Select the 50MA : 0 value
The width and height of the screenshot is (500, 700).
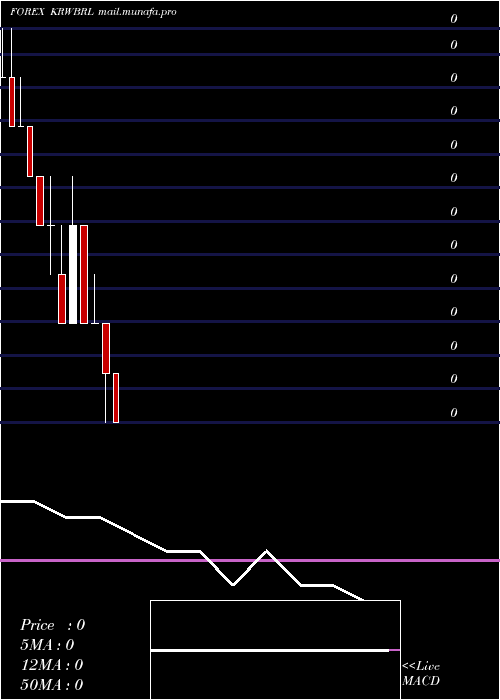pyautogui.click(x=52, y=685)
